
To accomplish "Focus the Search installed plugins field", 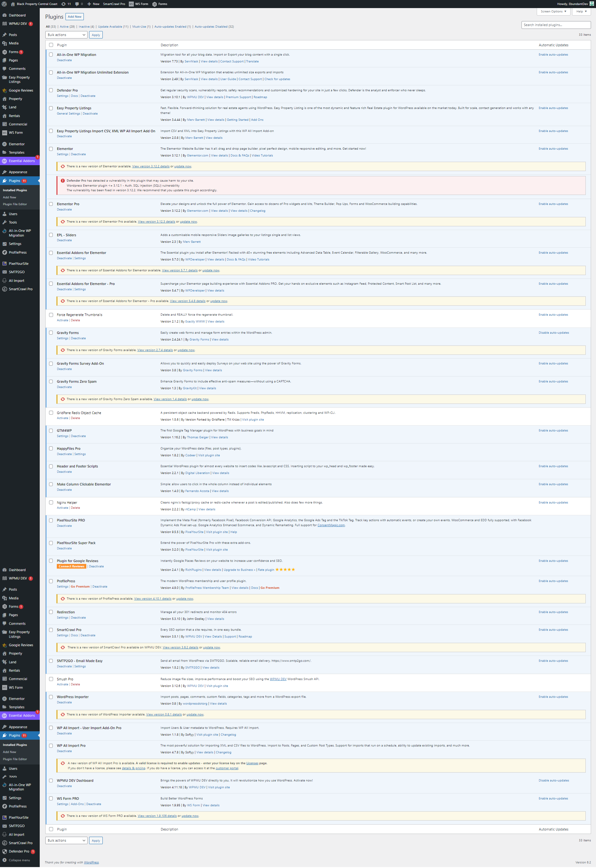I will (555, 25).
